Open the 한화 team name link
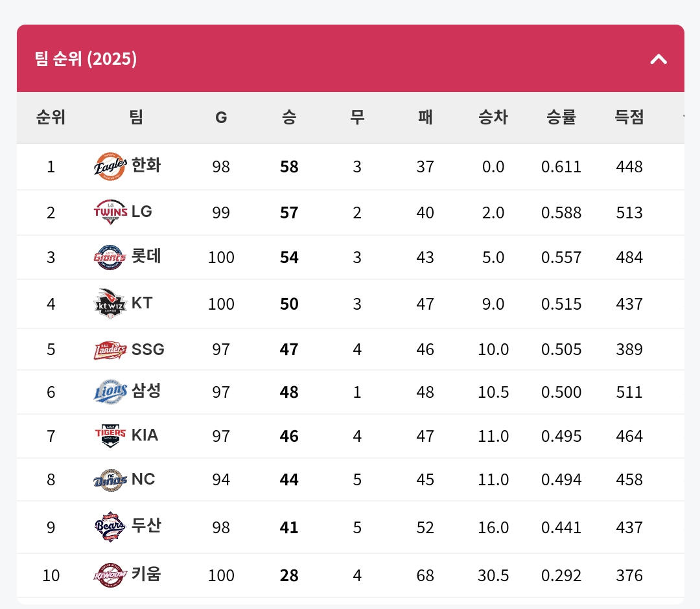 point(146,166)
